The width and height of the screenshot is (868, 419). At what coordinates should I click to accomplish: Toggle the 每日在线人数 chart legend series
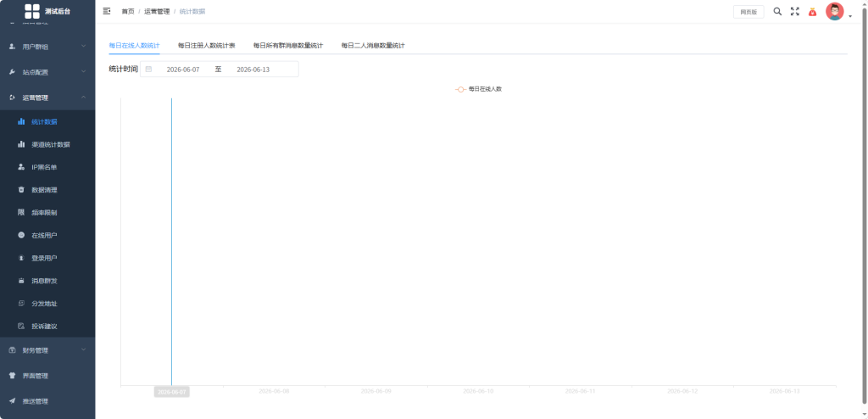pos(479,89)
